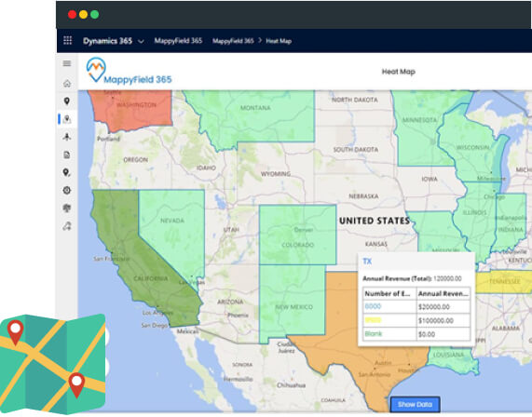Open the tree-shaped sidebar icon

67,208
